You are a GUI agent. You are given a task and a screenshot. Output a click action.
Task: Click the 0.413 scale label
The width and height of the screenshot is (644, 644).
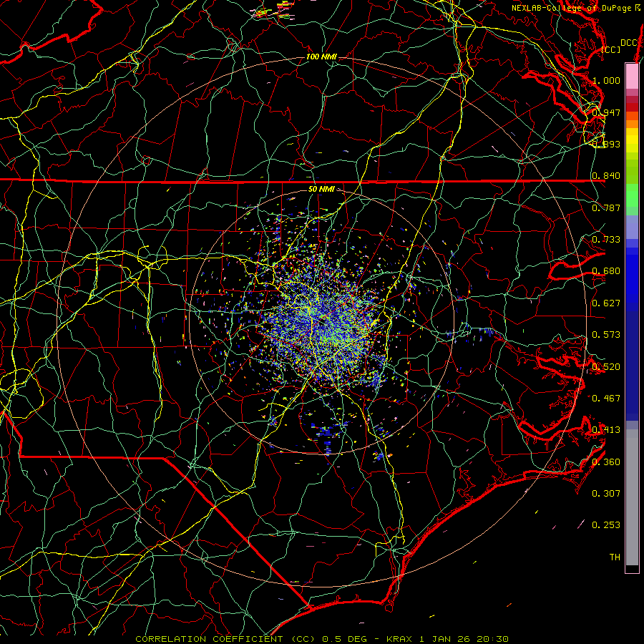point(606,430)
